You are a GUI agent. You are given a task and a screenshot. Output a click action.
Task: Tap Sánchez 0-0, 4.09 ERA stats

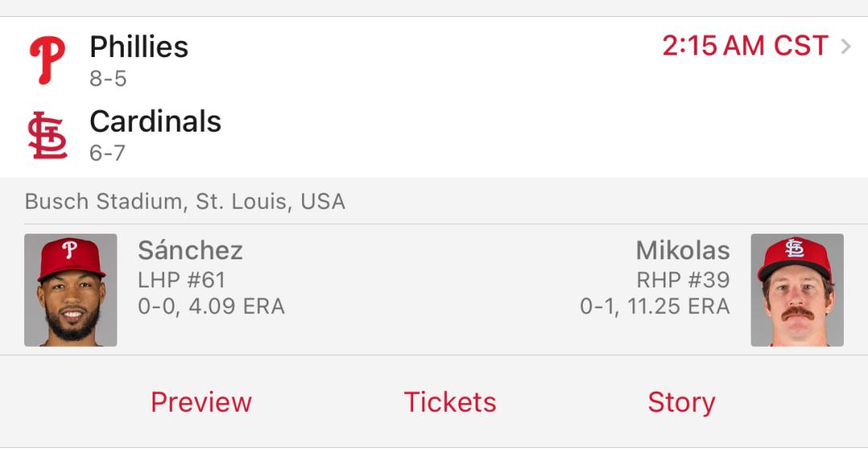tap(211, 307)
